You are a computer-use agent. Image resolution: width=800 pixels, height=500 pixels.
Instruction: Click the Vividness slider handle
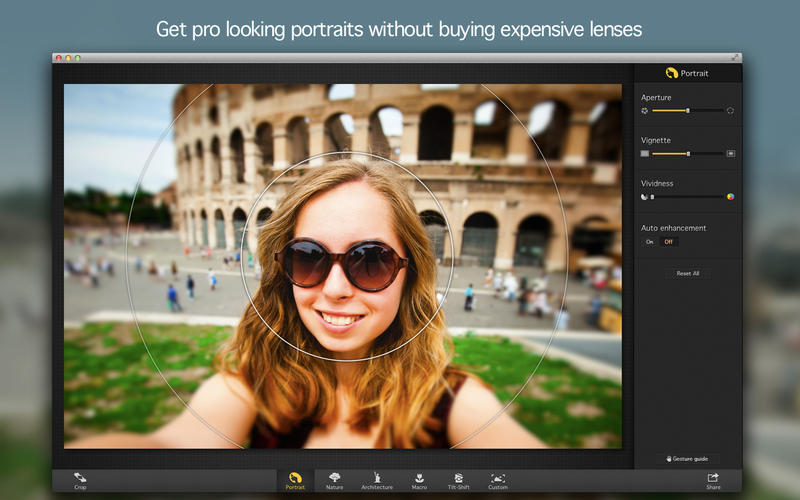(x=653, y=197)
